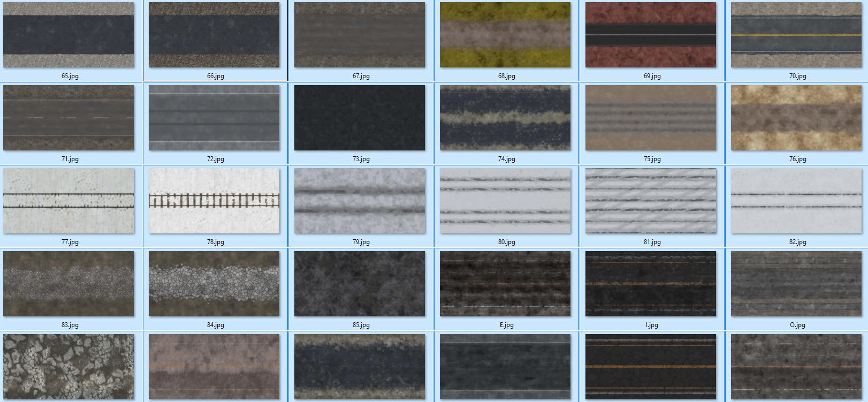The width and height of the screenshot is (868, 402).
Task: Select the 85.jpg dark rough ground thumbnail
Action: point(360,284)
